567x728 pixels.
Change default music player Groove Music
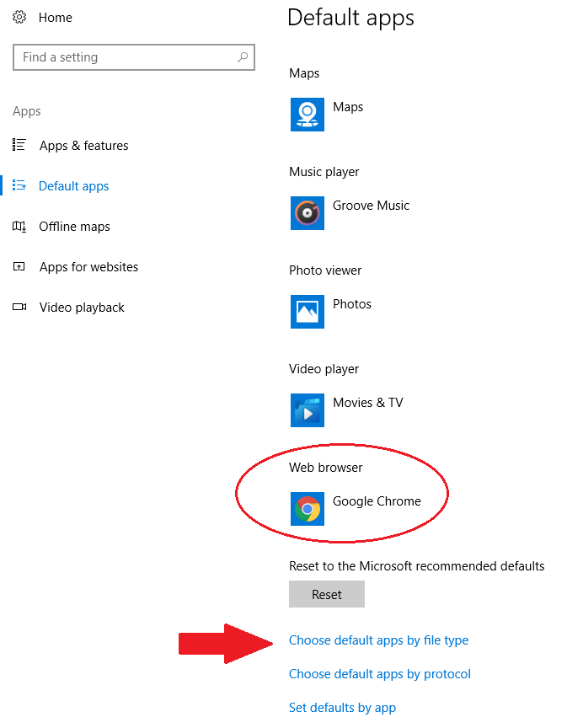click(371, 206)
